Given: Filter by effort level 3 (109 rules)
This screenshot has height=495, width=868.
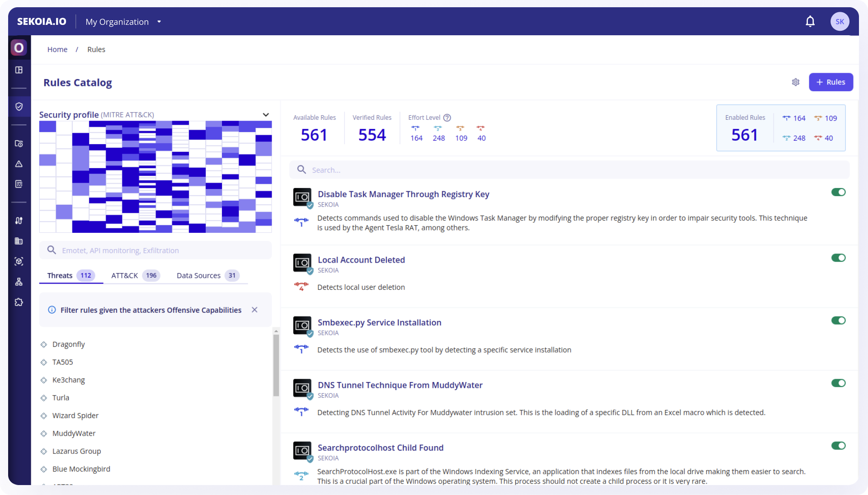Looking at the screenshot, I should [461, 134].
